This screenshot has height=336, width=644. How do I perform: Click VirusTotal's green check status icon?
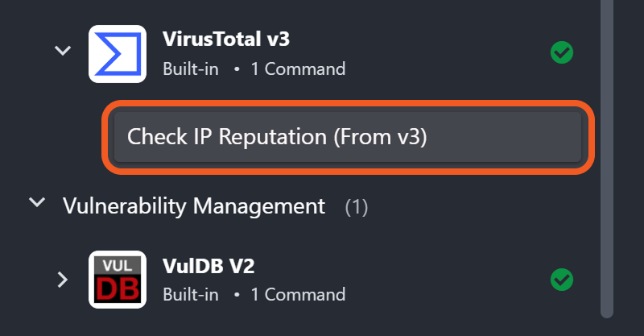[x=561, y=53]
